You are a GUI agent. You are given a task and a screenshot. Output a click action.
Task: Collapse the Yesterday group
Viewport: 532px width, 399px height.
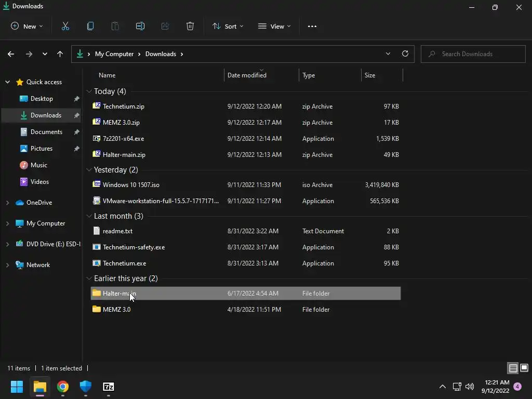tap(89, 170)
